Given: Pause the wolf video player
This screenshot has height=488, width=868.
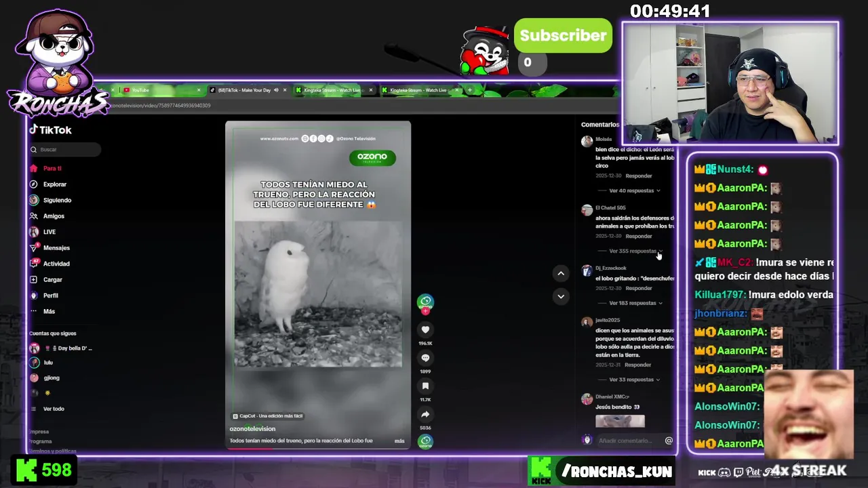Looking at the screenshot, I should pyautogui.click(x=318, y=285).
